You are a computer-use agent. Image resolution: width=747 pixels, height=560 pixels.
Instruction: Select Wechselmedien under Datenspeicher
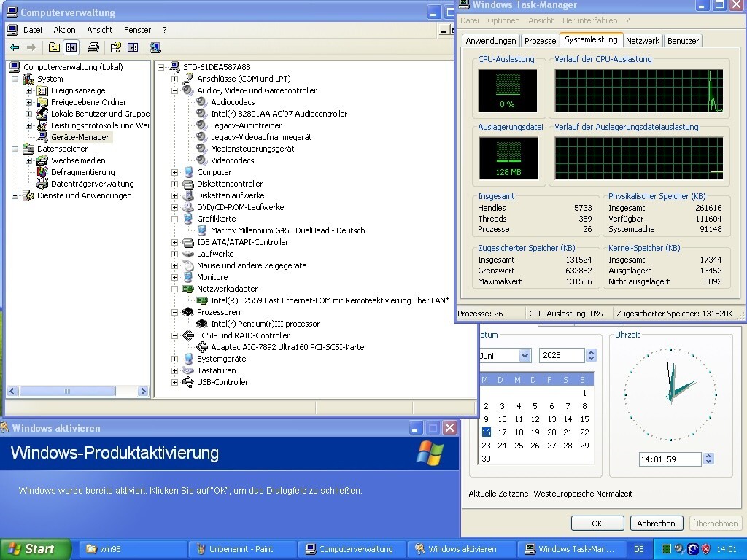[78, 160]
